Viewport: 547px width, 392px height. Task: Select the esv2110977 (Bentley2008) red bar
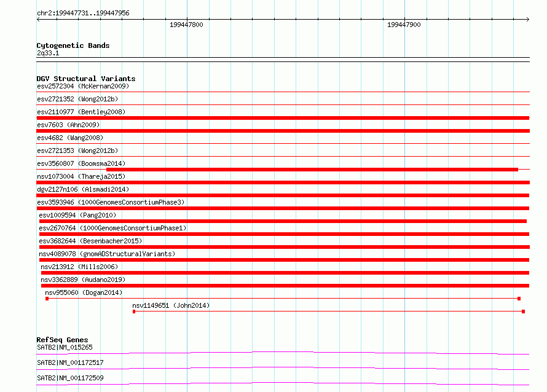283,118
